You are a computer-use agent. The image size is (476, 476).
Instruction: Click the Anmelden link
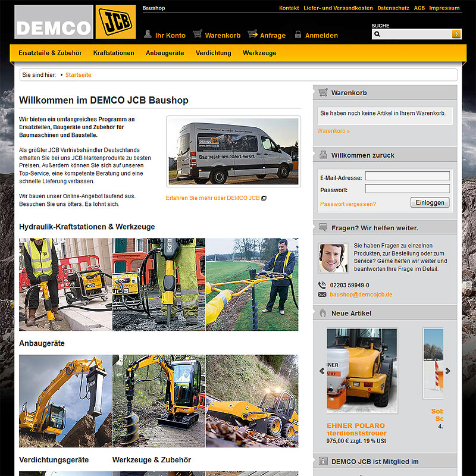click(x=321, y=36)
